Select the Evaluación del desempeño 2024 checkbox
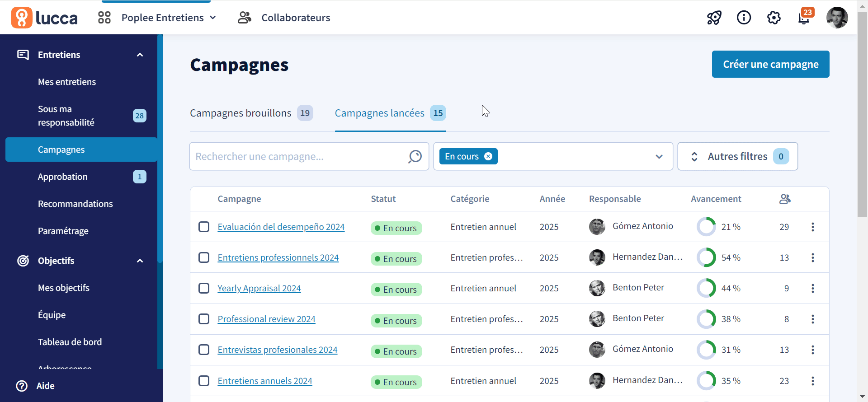 204,227
